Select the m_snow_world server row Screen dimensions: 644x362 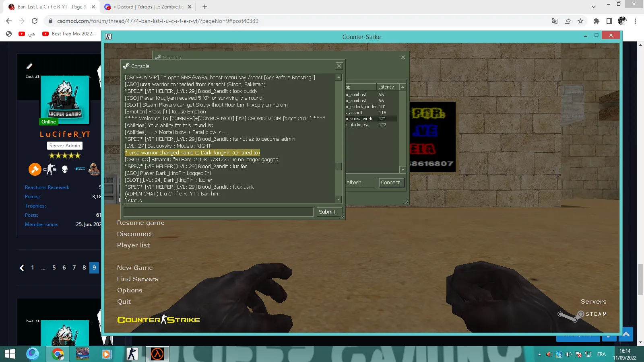click(x=371, y=119)
